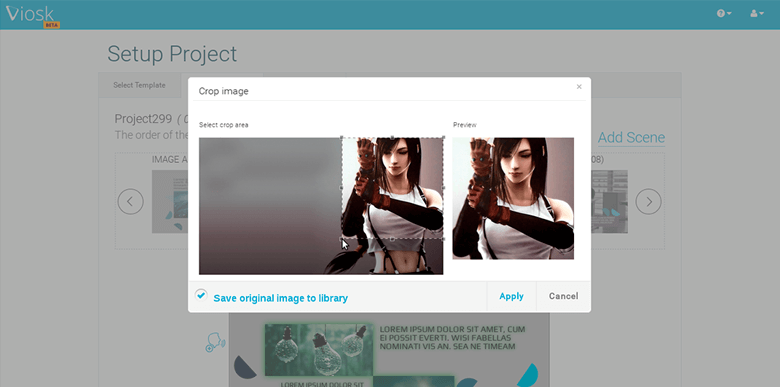Switch to the Select Template tab
Image resolution: width=780 pixels, height=387 pixels.
point(139,85)
